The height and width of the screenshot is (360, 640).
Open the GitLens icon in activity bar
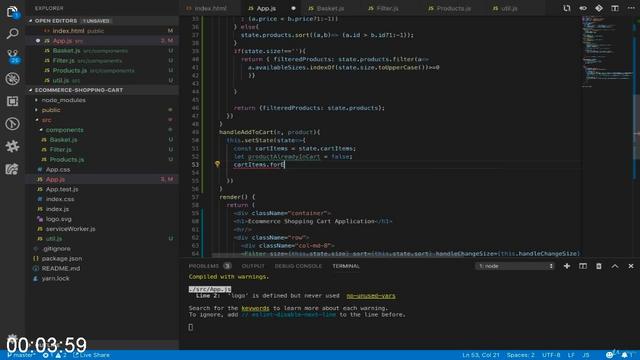(x=12, y=124)
